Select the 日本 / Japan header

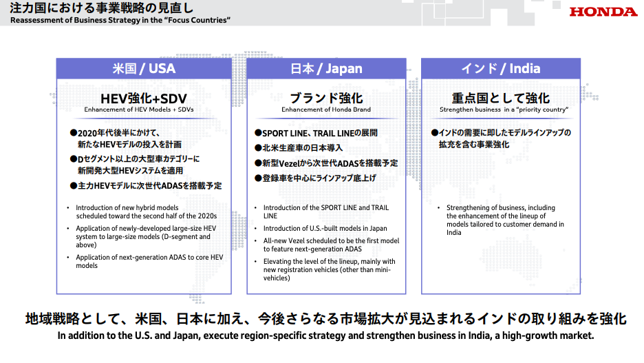(326, 68)
